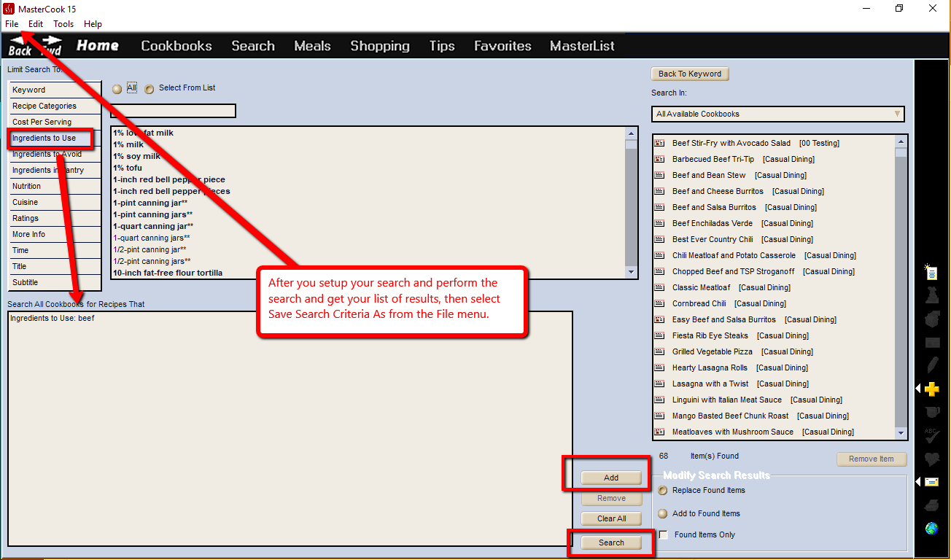
Task: Click the ingredient filter text field
Action: pos(173,111)
